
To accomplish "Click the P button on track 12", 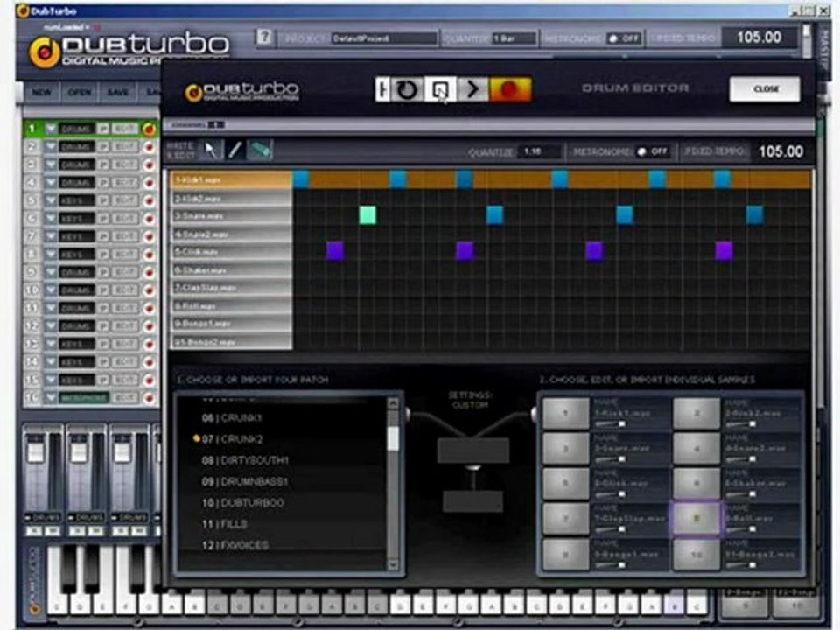I will click(x=103, y=326).
